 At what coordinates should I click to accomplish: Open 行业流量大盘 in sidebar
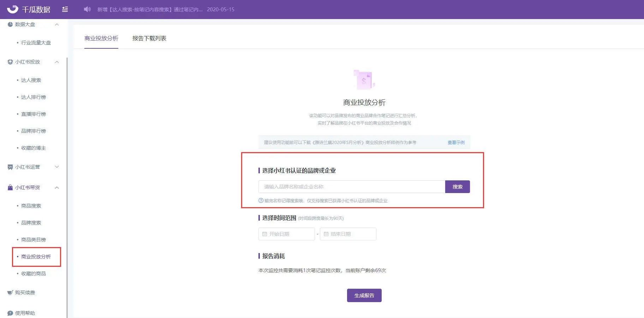point(36,43)
